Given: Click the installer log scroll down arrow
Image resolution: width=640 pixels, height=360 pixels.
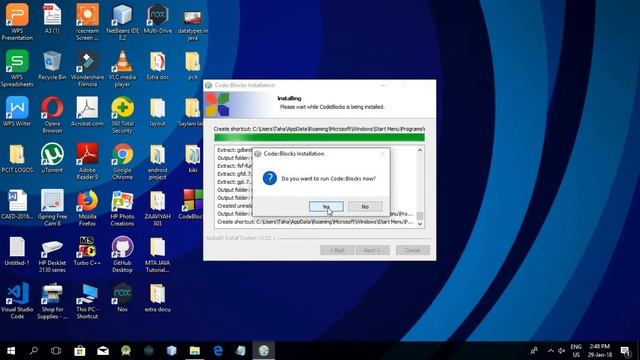Looking at the screenshot, I should point(420,224).
